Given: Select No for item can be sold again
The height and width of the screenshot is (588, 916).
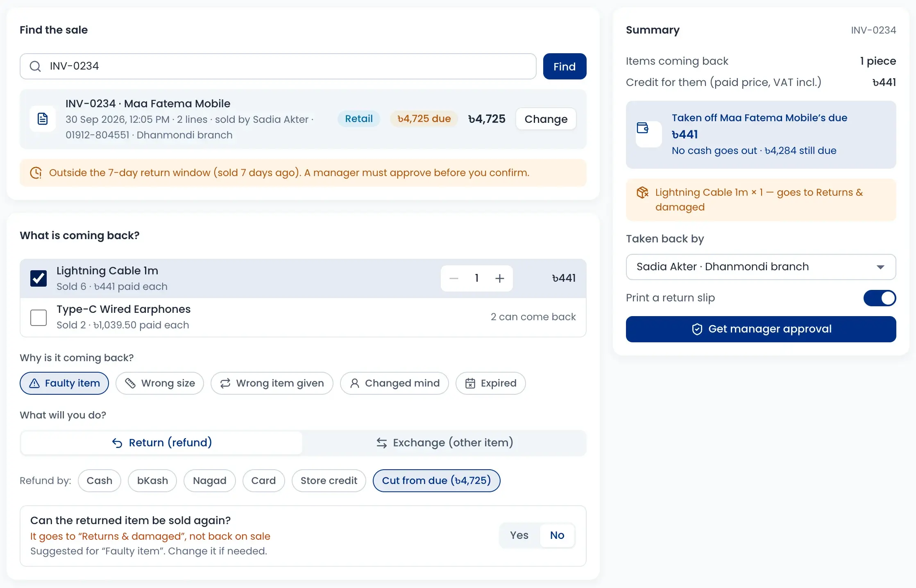Looking at the screenshot, I should (x=557, y=536).
